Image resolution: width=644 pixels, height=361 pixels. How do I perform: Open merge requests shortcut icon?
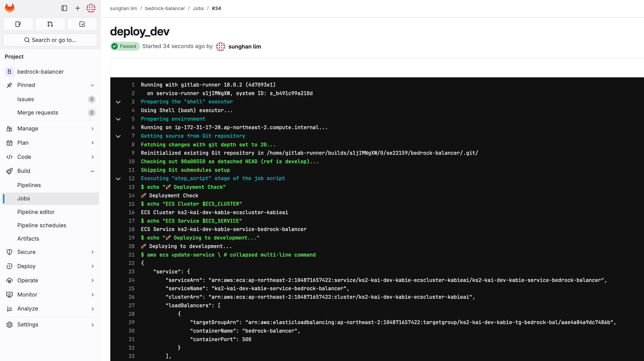click(50, 24)
